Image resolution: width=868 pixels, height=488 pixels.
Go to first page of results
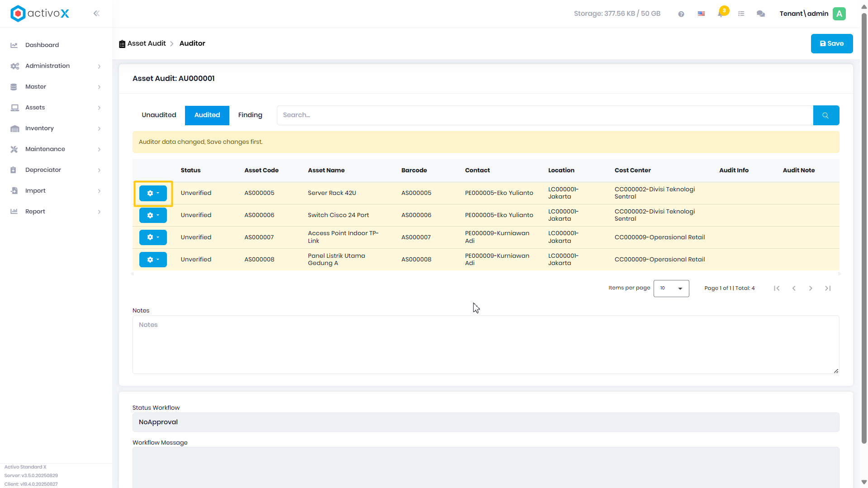pyautogui.click(x=777, y=289)
